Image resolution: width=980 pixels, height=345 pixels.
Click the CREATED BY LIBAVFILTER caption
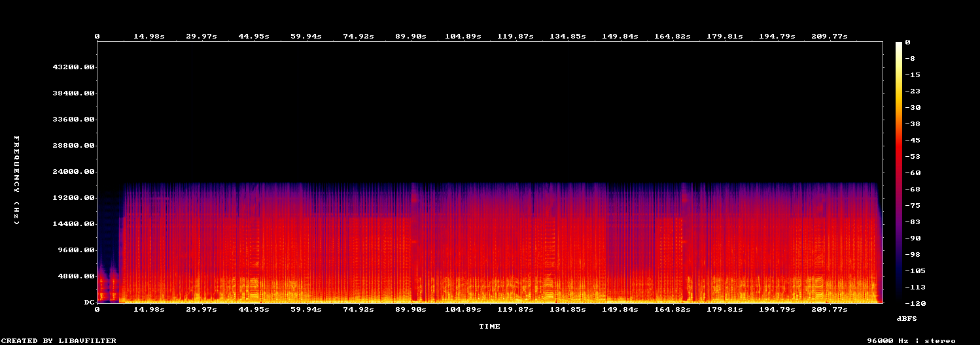[59, 340]
